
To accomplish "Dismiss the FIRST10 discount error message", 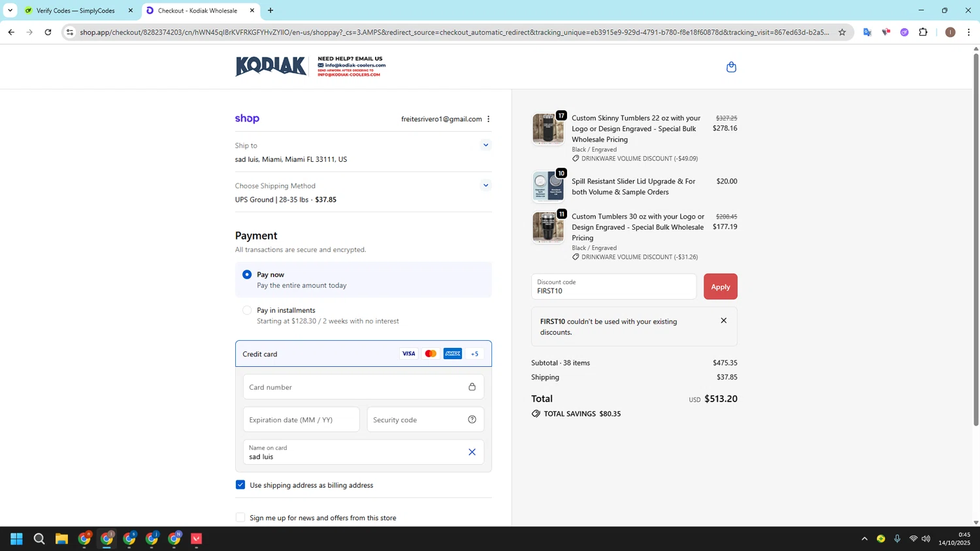I will click(723, 321).
